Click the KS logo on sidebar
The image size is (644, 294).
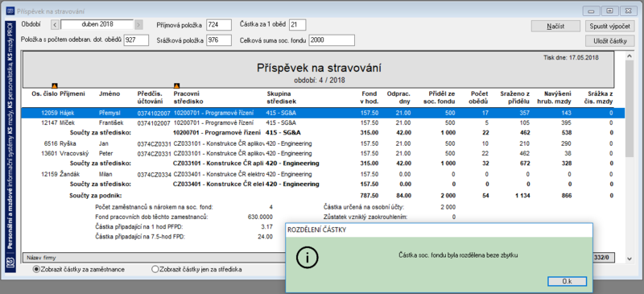click(x=10, y=263)
